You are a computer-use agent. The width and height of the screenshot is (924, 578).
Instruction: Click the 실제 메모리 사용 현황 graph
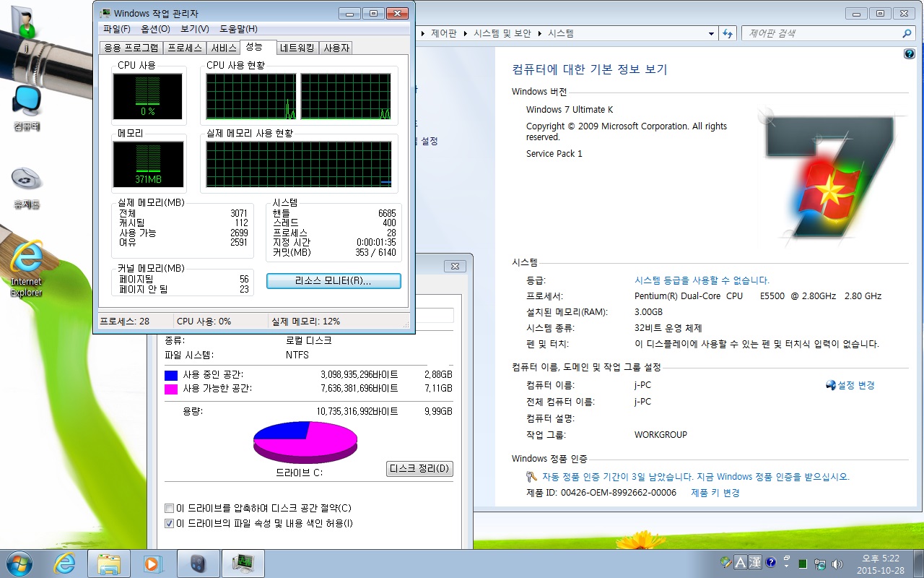299,164
